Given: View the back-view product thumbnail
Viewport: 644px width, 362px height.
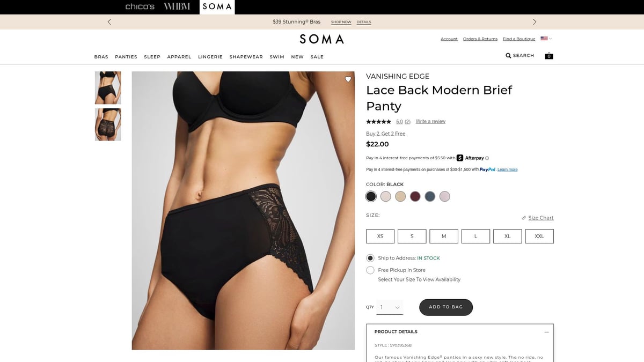Looking at the screenshot, I should [108, 124].
